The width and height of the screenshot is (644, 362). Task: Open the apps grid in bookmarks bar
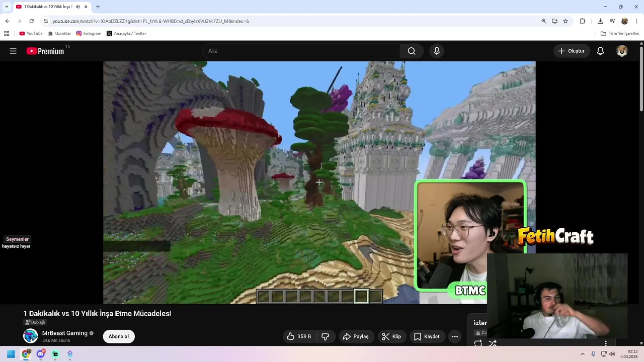coord(7,34)
